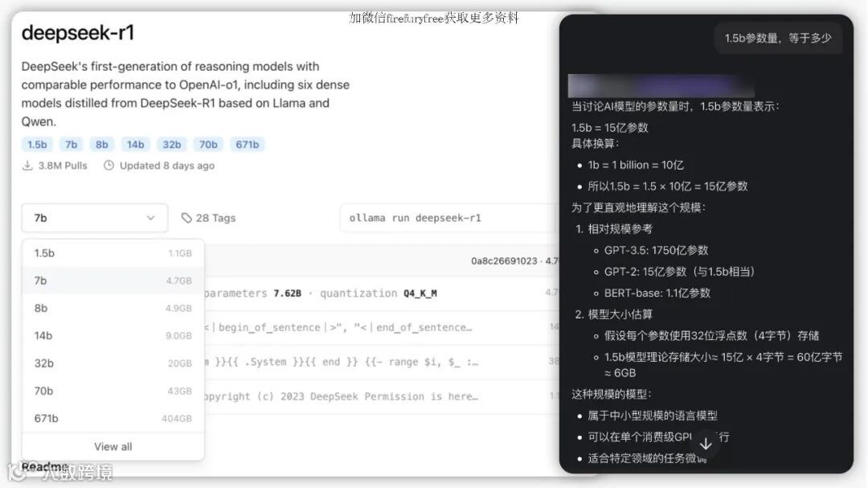The height and width of the screenshot is (488, 868).
Task: Open the license row with 2023 DeepSeek Permission
Action: (x=382, y=396)
